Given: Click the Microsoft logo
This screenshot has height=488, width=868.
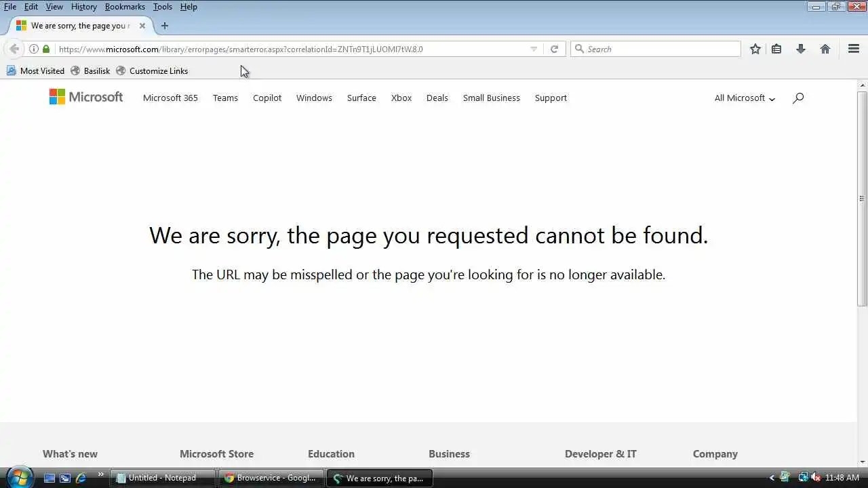Looking at the screenshot, I should click(x=86, y=97).
